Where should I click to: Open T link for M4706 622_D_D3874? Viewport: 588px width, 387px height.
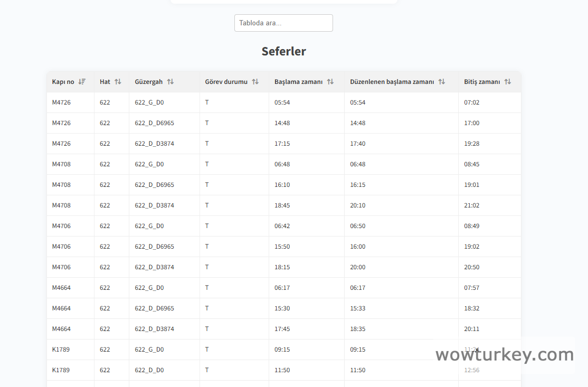[207, 267]
